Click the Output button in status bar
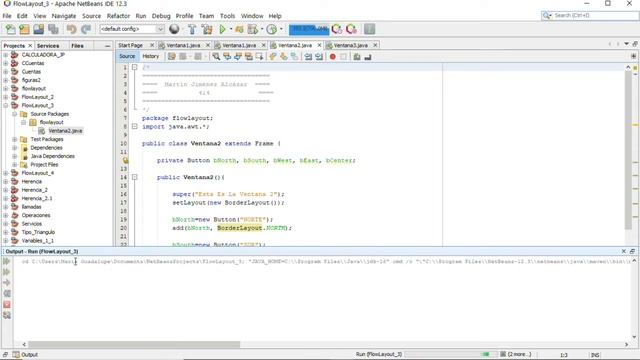The width and height of the screenshot is (640, 360). coord(25,355)
